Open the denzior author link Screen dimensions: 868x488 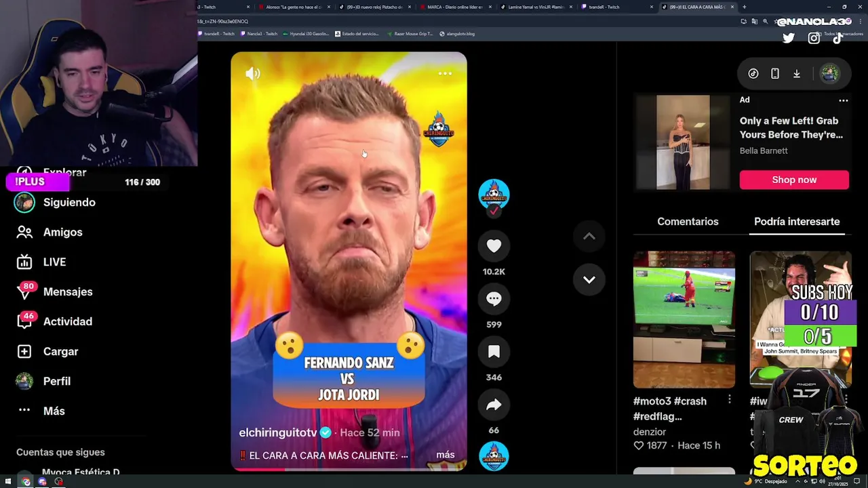(x=649, y=432)
